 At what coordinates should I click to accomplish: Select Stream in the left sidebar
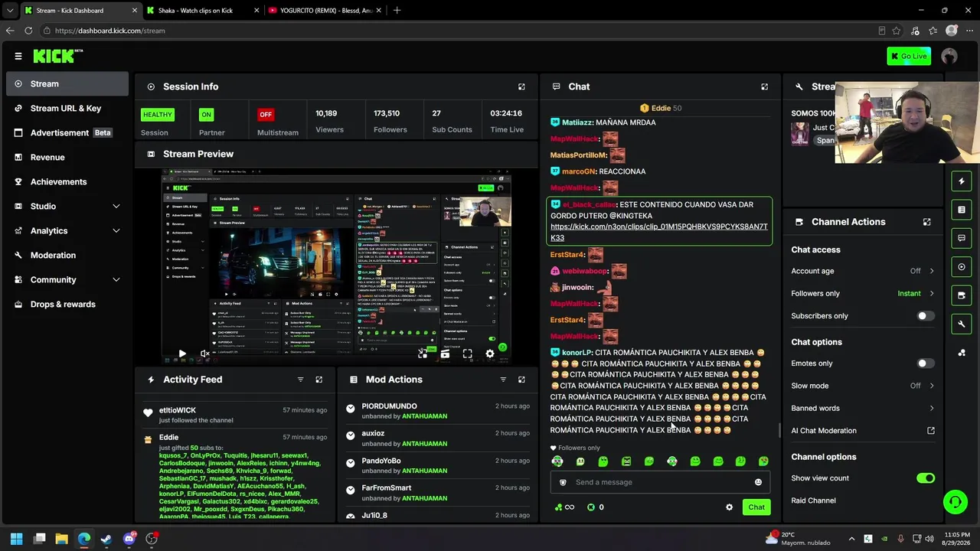(67, 84)
